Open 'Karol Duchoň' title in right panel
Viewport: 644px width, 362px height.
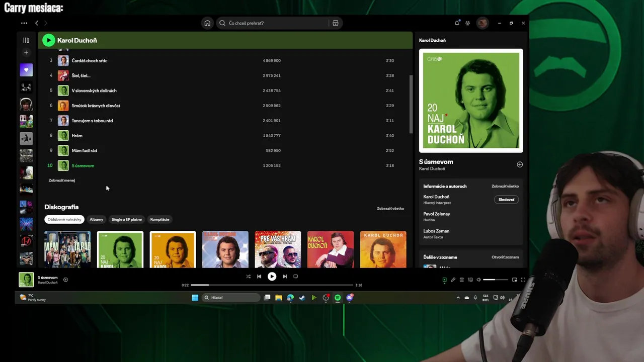click(432, 40)
